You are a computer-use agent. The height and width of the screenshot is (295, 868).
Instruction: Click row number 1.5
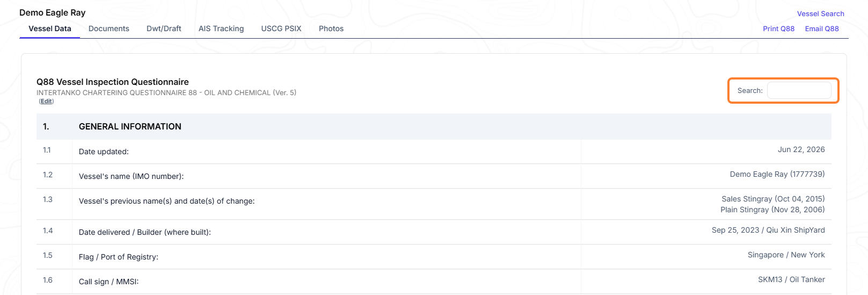tap(48, 255)
